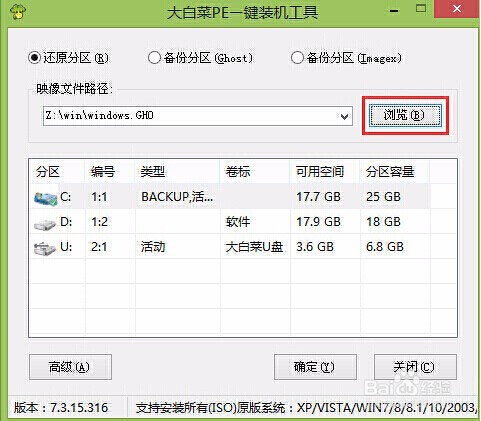Click the 关闭(C) close button
Screen dimensions: 481x421
415,367
